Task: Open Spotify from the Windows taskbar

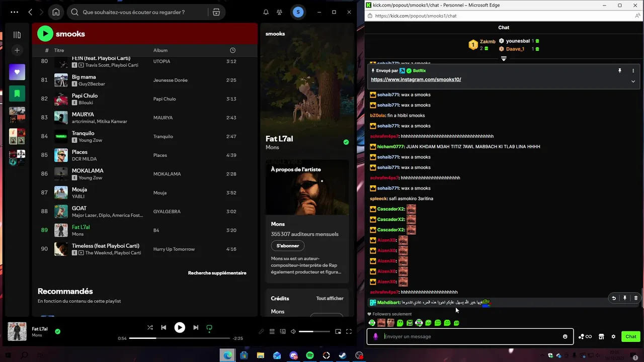Action: [x=310, y=355]
